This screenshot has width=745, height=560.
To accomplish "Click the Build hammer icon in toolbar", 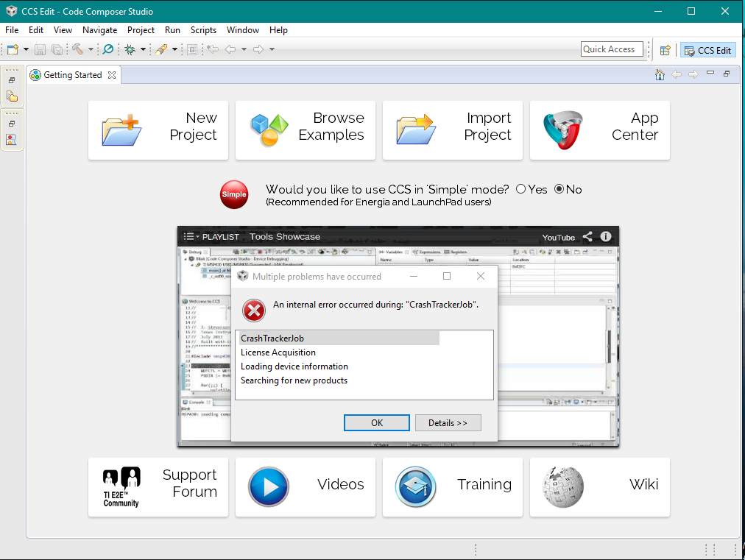I will coord(77,49).
